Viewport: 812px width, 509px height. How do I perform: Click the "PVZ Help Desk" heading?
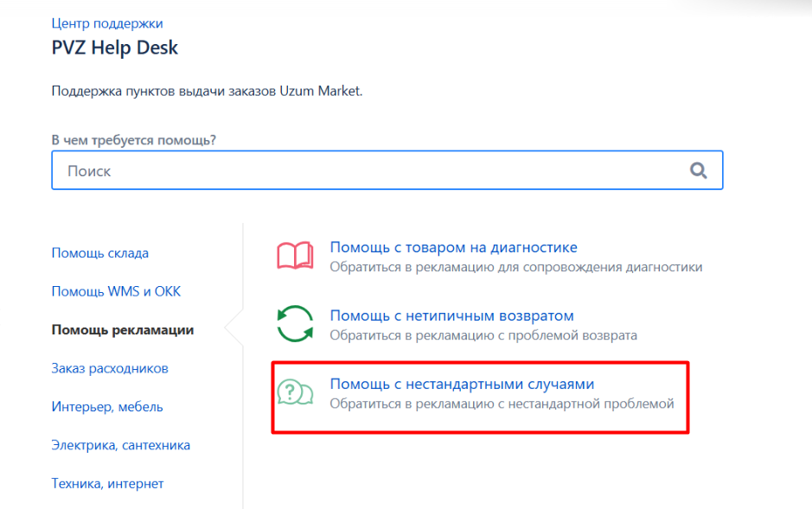pyautogui.click(x=115, y=48)
